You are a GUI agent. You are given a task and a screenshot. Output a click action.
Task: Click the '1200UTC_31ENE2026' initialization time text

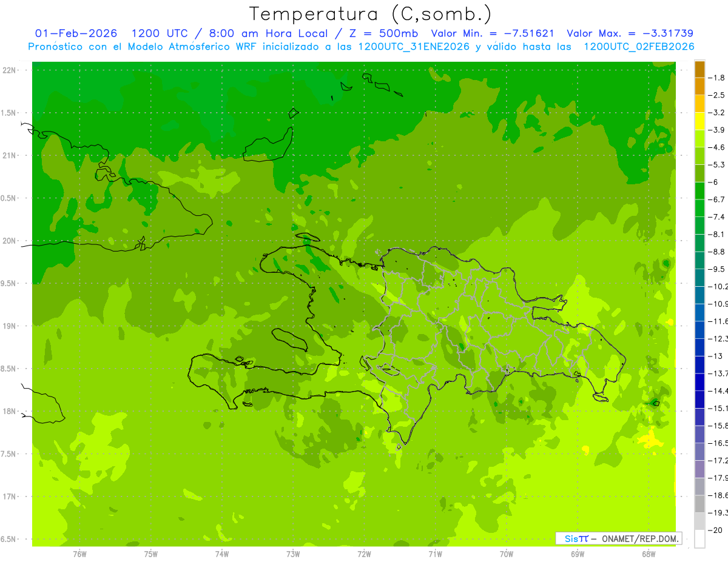click(x=414, y=47)
